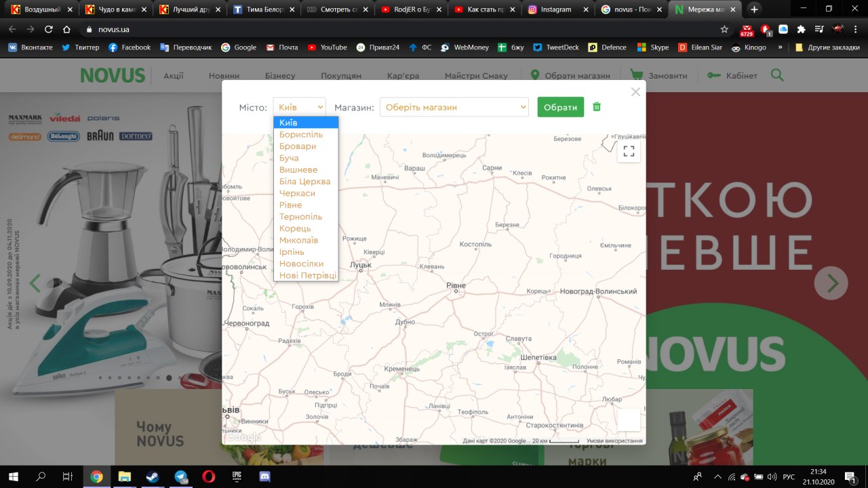
Task: Reload the page with the browser refresh icon
Action: (48, 30)
